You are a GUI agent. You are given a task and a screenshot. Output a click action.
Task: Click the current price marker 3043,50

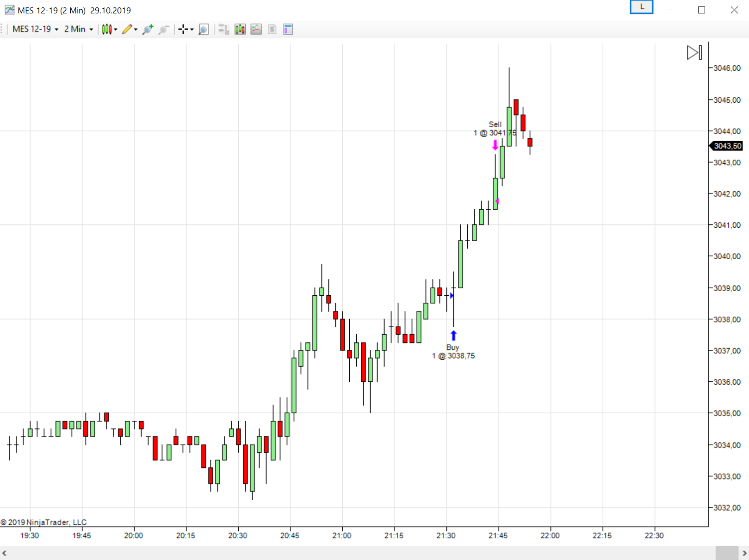click(x=726, y=146)
